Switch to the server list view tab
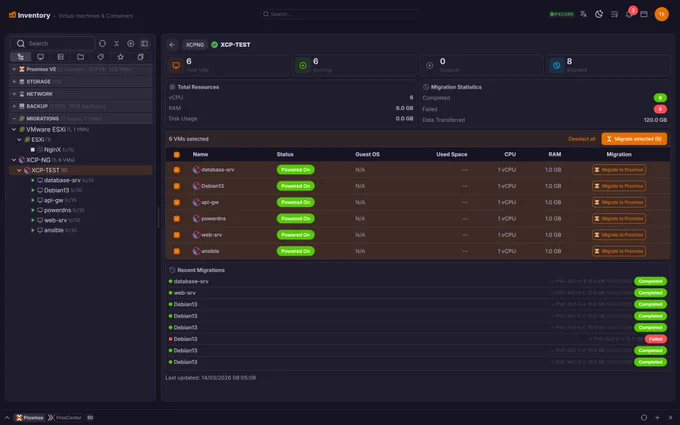Viewport: 680px width, 425px height. [60, 57]
